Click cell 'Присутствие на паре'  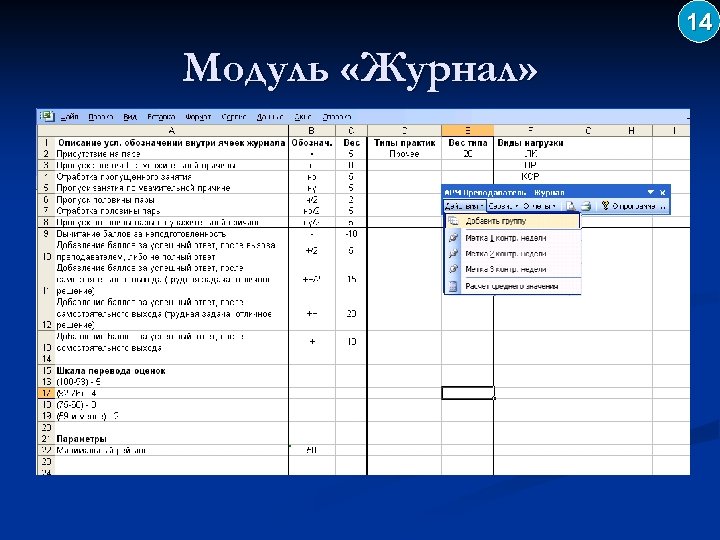(171, 154)
